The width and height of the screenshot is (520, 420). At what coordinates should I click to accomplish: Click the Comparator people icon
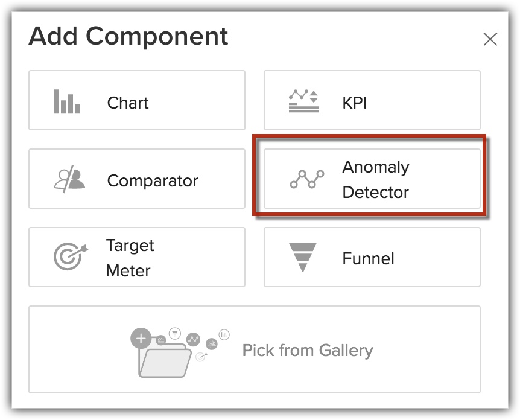[x=69, y=179]
